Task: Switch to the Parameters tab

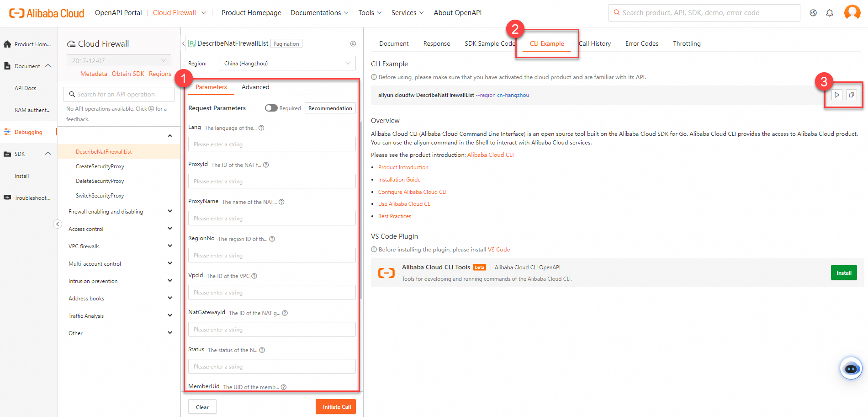Action: tap(211, 87)
